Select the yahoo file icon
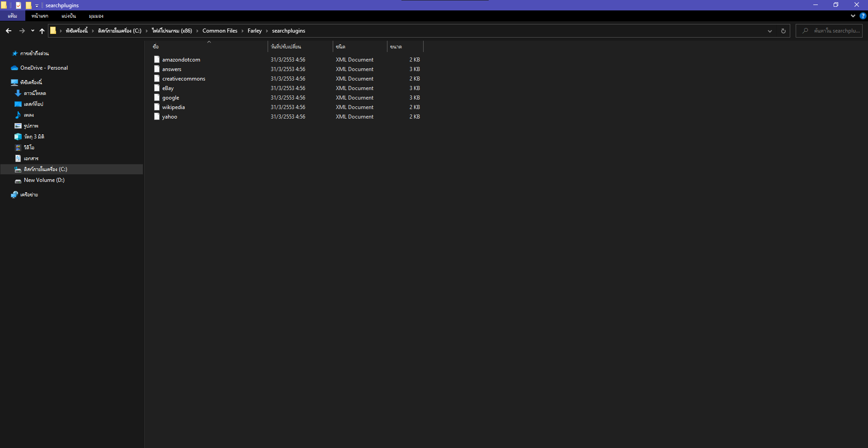This screenshot has width=868, height=448. pyautogui.click(x=157, y=117)
